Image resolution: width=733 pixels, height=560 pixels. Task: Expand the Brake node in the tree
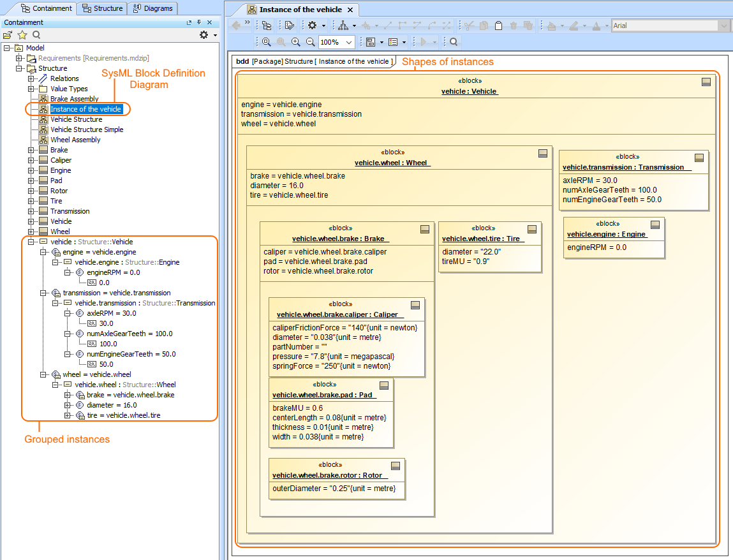pyautogui.click(x=31, y=150)
